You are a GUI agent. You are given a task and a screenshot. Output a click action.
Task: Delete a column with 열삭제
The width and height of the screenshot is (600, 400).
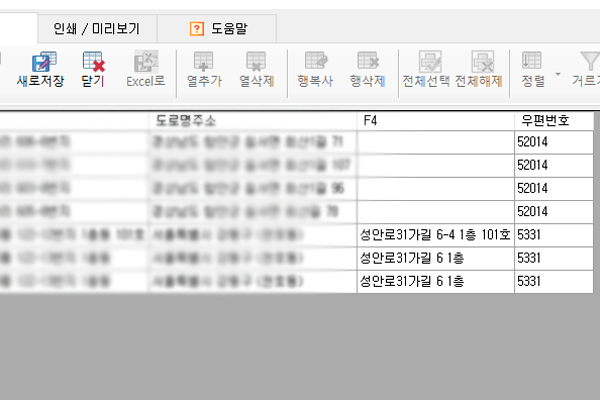coord(256,69)
